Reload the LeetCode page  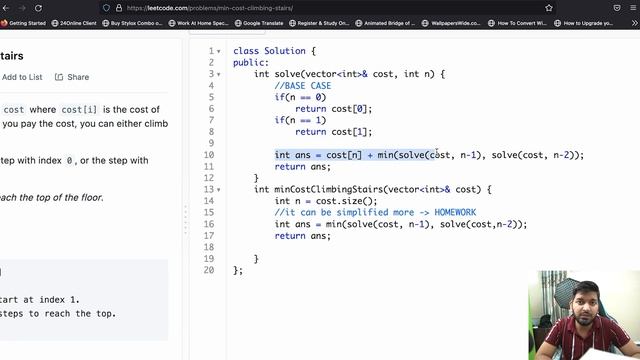point(38,8)
